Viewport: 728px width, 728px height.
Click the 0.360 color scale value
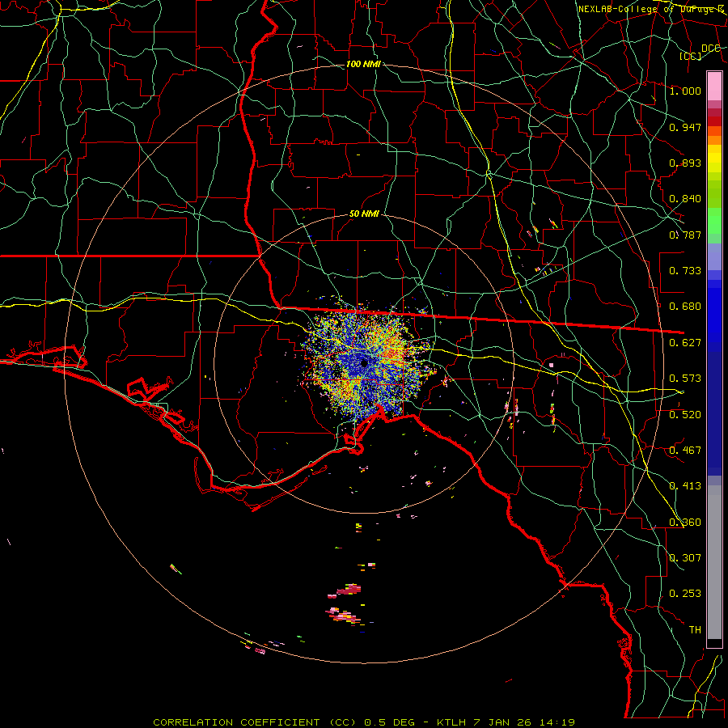point(685,522)
